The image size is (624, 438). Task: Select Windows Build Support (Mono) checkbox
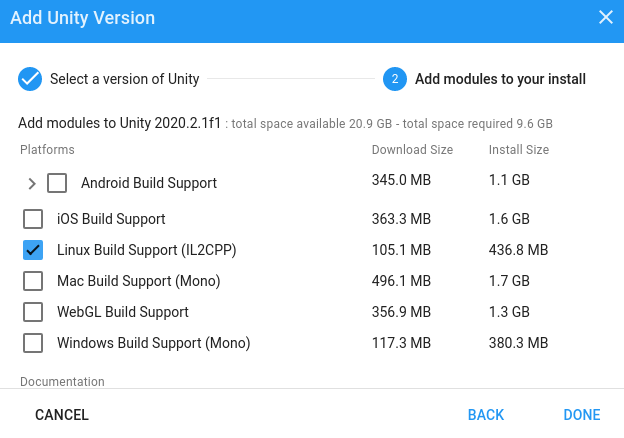coord(33,343)
